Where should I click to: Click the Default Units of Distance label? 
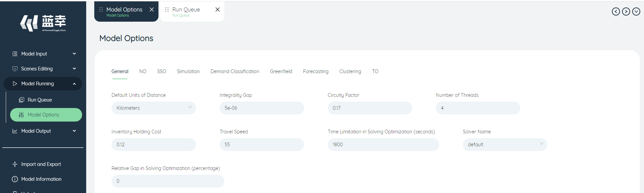pos(139,95)
